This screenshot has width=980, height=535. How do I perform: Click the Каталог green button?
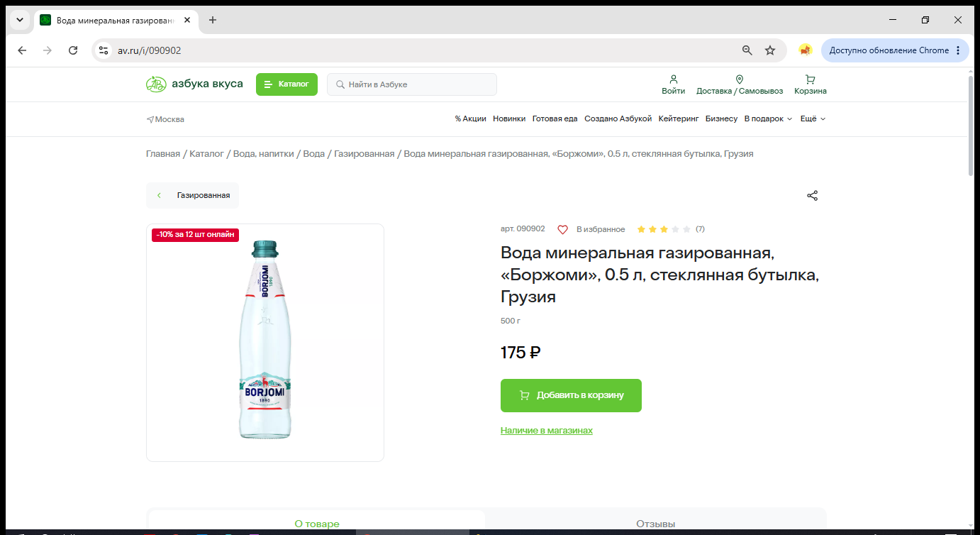coord(286,84)
